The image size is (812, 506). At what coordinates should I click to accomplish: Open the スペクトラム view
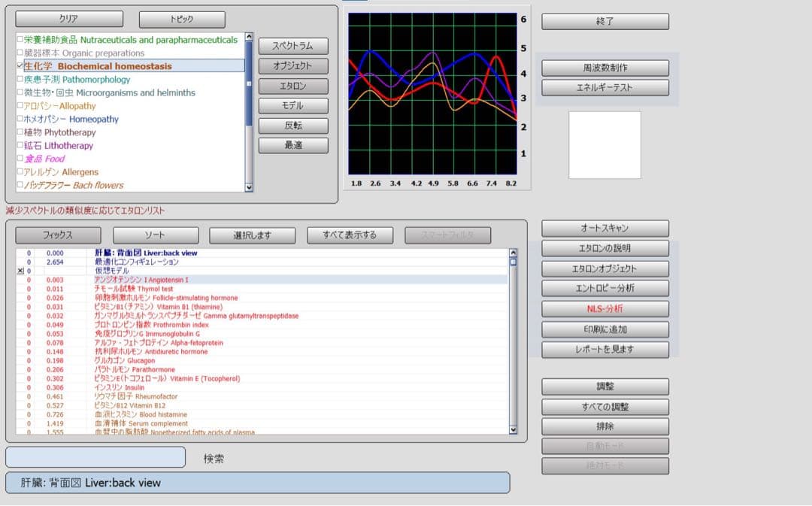coord(293,47)
